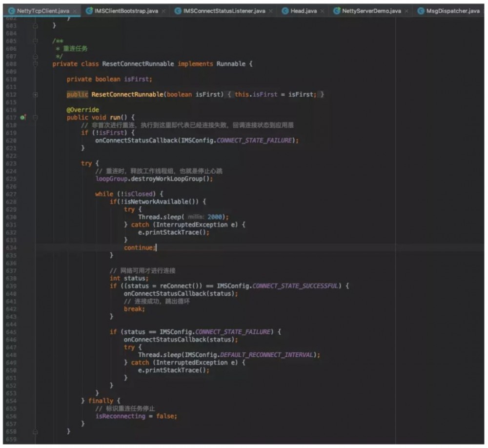
Task: Open the IMSClientBootstrap.java tab
Action: pyautogui.click(x=126, y=11)
